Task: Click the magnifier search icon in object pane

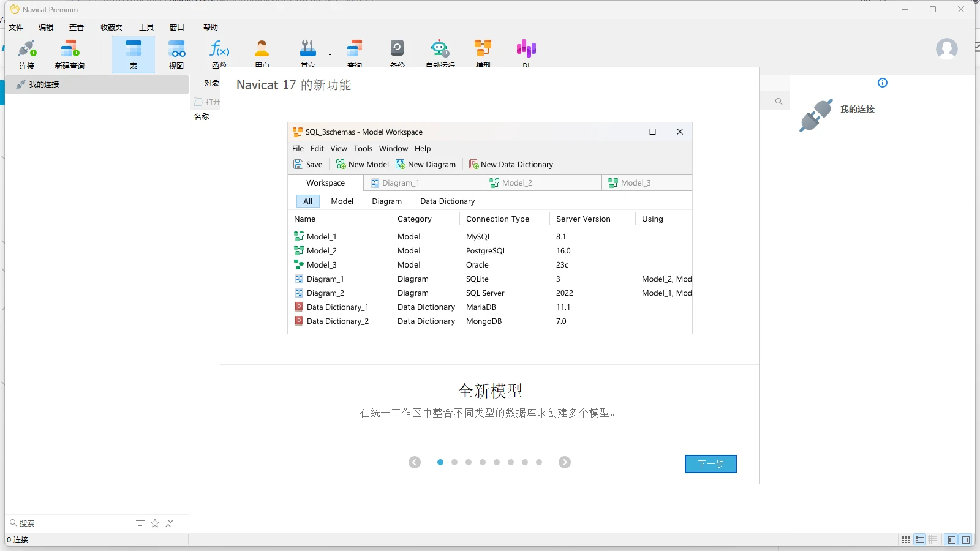Action: point(779,102)
